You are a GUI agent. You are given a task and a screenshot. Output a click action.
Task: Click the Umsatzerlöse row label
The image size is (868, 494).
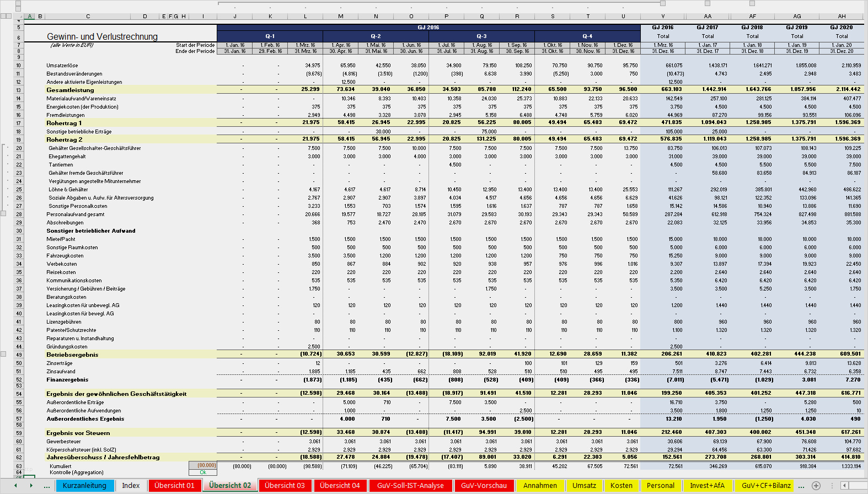click(x=62, y=65)
